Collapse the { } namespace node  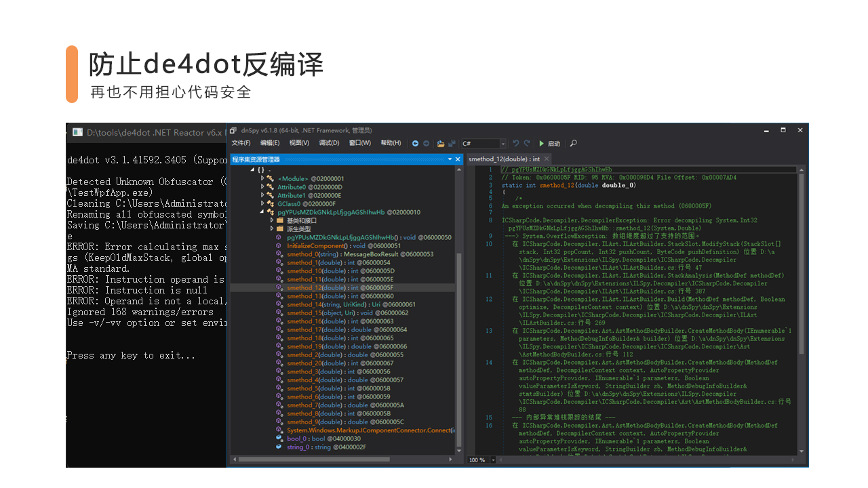[253, 169]
